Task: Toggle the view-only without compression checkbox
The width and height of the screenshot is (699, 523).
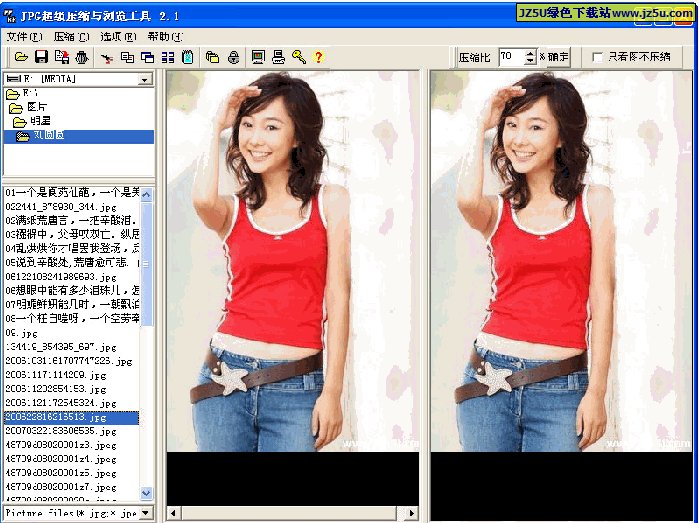Action: pyautogui.click(x=597, y=57)
